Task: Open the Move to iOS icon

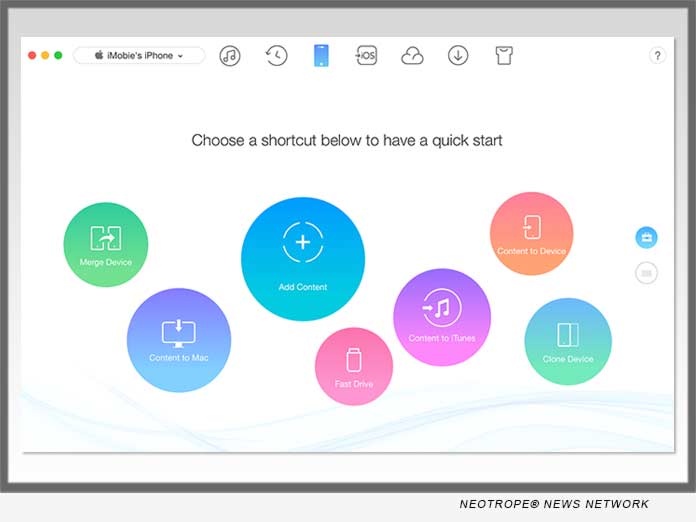Action: click(x=366, y=55)
